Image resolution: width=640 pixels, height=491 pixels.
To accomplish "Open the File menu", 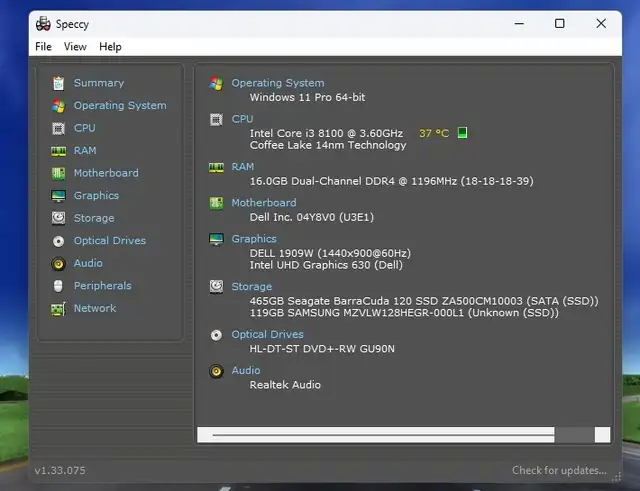I will tap(43, 47).
